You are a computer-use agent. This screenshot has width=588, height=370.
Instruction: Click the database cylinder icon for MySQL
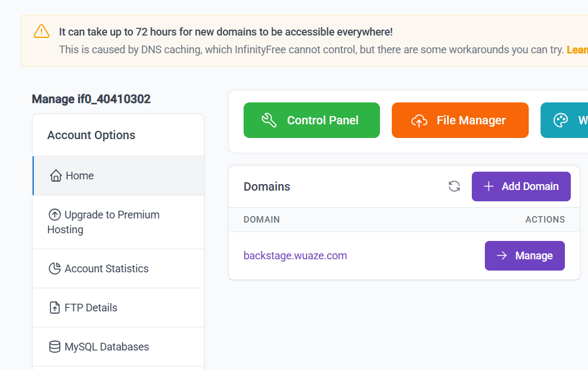55,347
